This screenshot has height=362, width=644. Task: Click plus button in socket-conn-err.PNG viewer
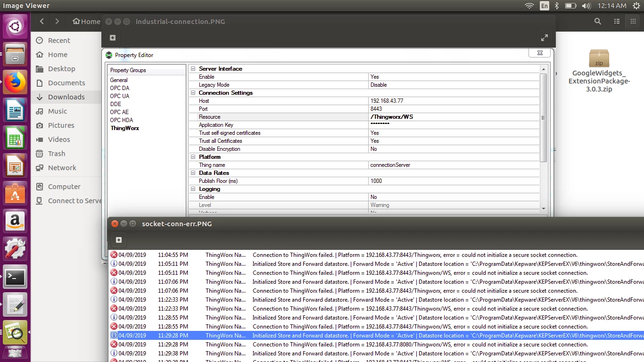click(x=119, y=240)
